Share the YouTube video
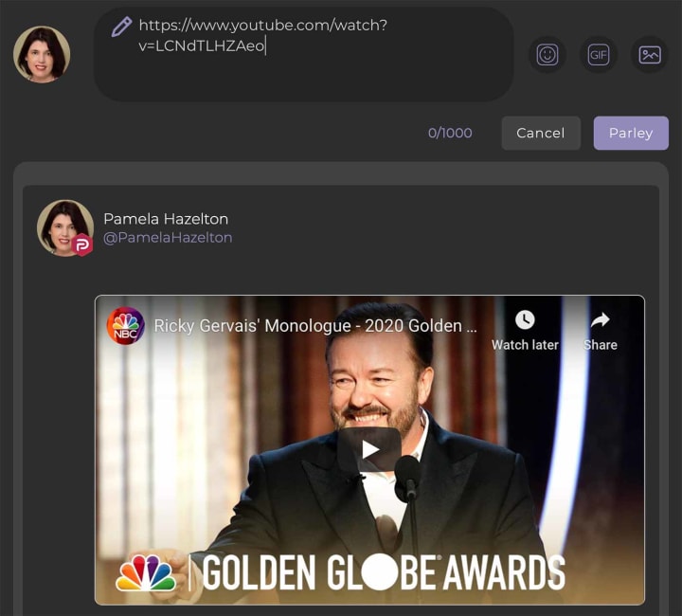This screenshot has width=682, height=616. (x=601, y=331)
